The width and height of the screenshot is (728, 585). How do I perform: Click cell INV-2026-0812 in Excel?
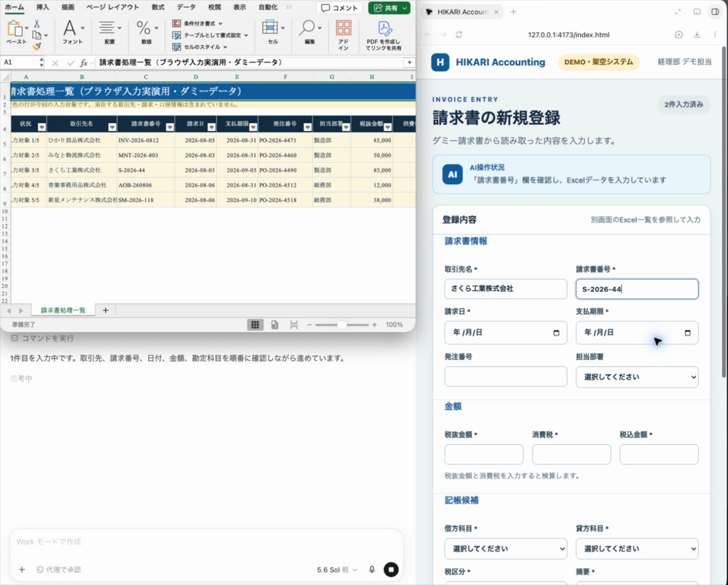[x=146, y=140]
